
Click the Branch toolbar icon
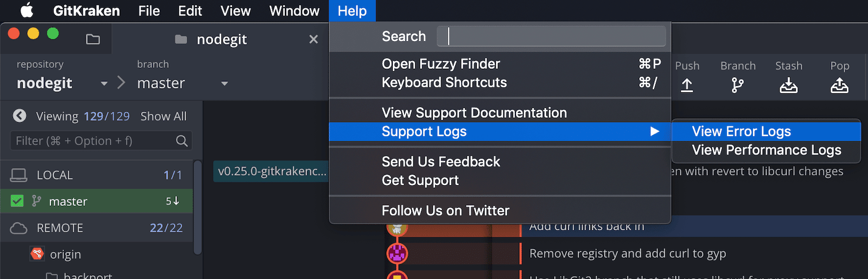(x=737, y=85)
